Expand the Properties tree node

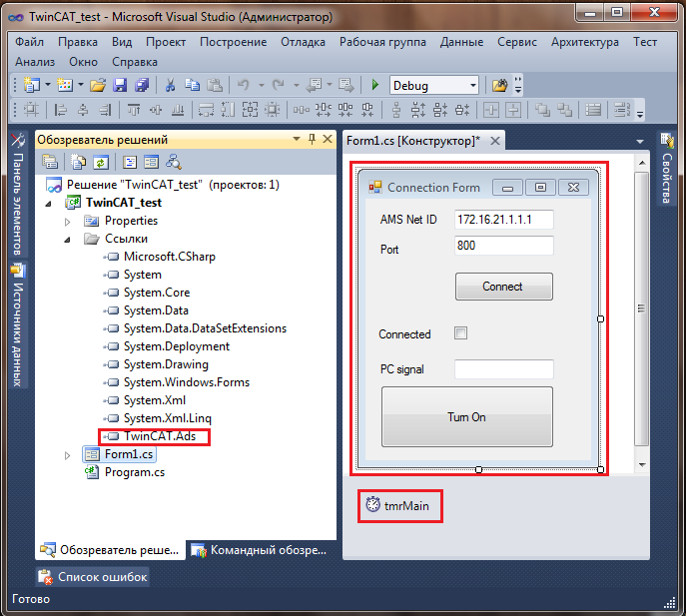click(67, 222)
